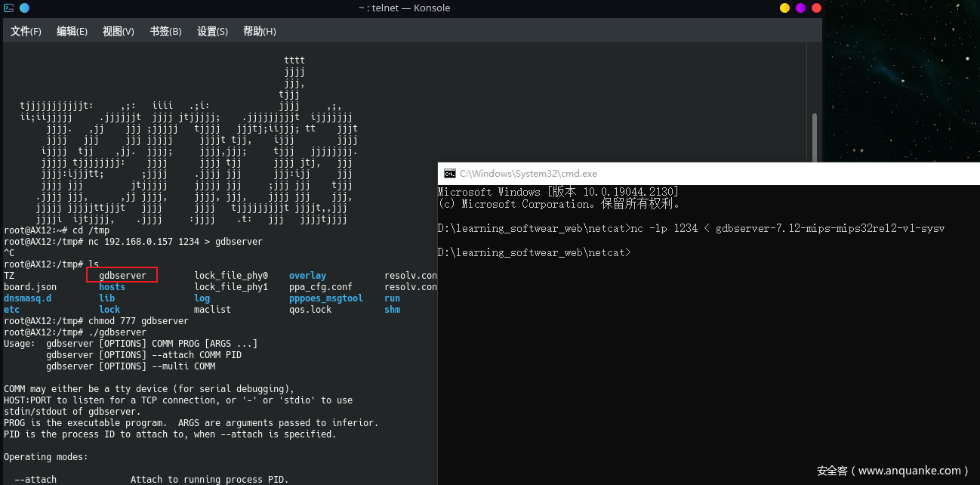
Task: Open the 文件(F) menu
Action: tap(26, 31)
